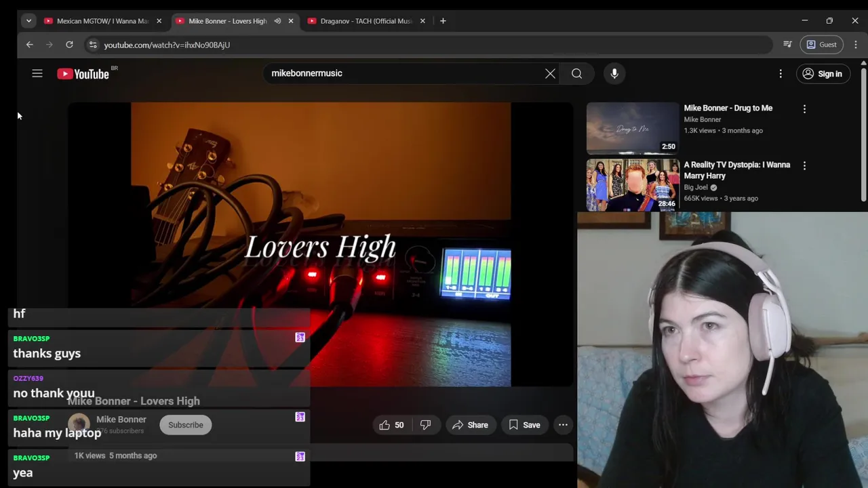868x488 pixels.
Task: Click badge icon beside 'thanks guys' message
Action: (300, 338)
